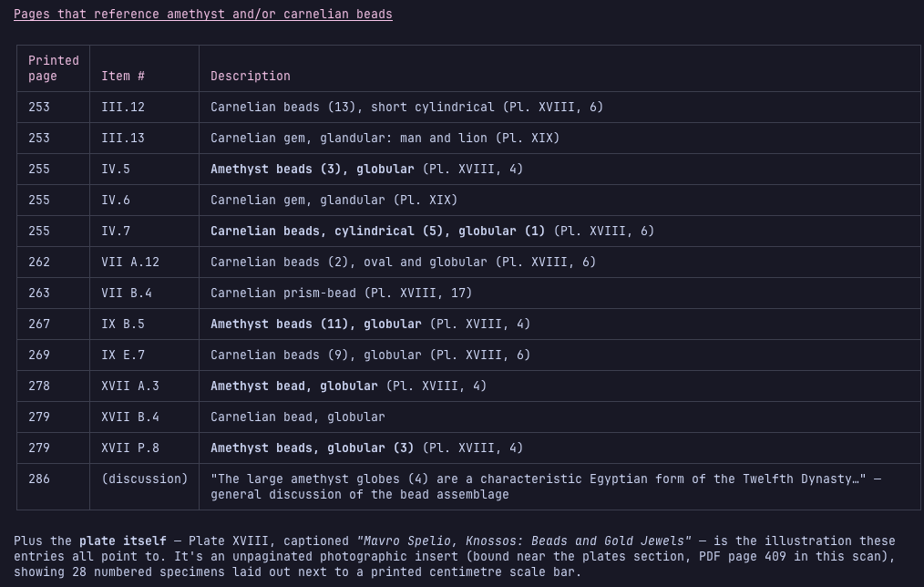Screen dimensions: 924x587
Task: Click the page 286 amethyst globes quotation
Action: pos(538,479)
